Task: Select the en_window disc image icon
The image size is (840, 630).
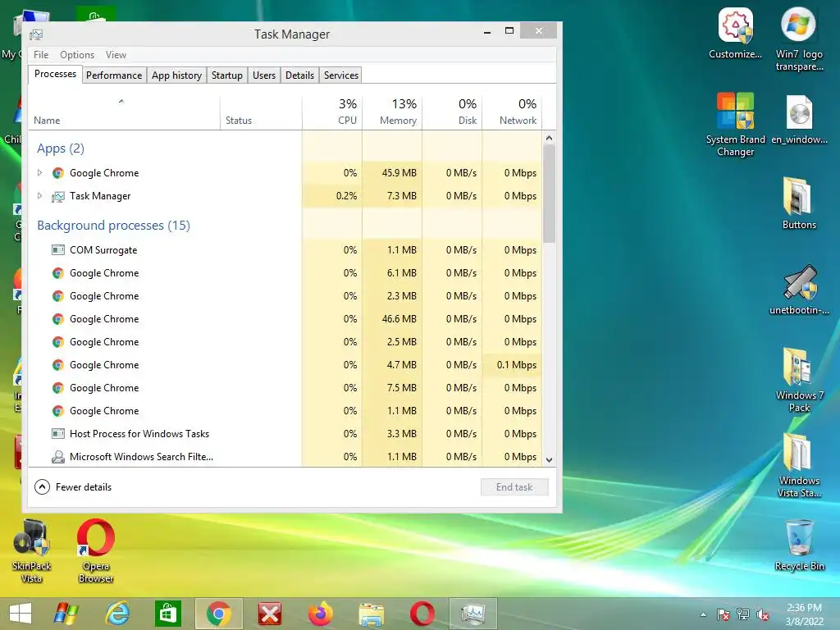Action: pos(799,120)
